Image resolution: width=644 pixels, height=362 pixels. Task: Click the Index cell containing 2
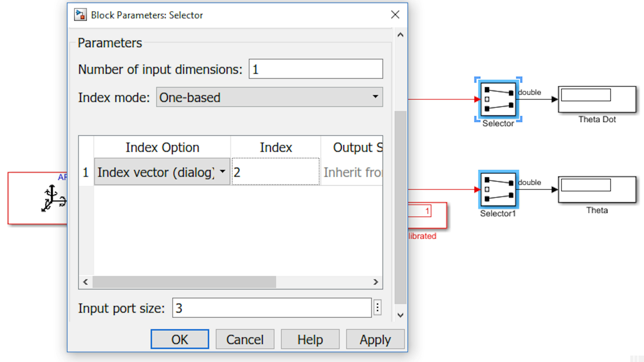(276, 172)
